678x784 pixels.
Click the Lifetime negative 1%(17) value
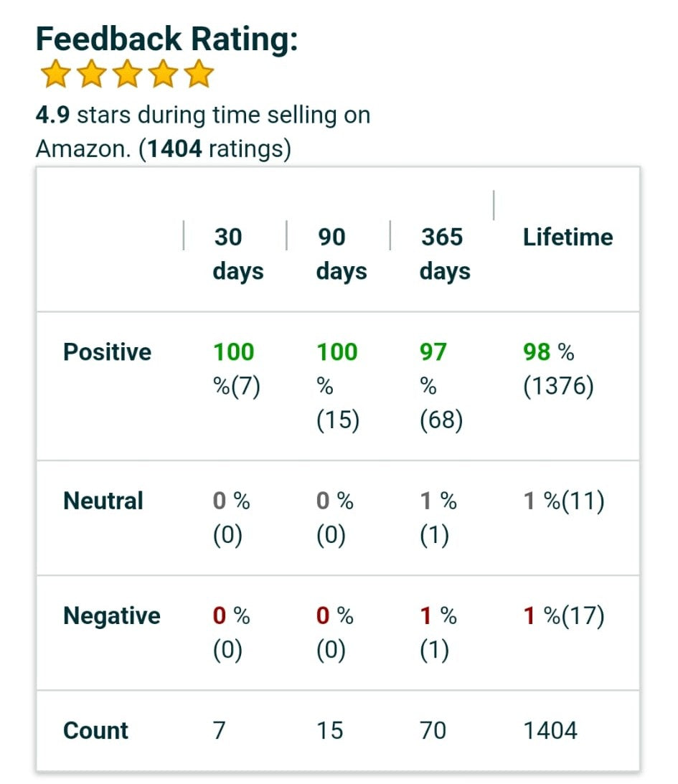564,616
